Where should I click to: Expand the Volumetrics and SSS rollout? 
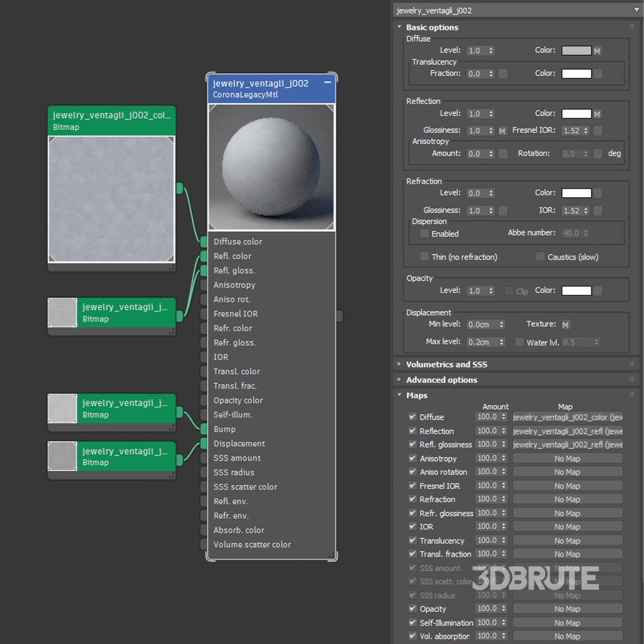pyautogui.click(x=446, y=364)
